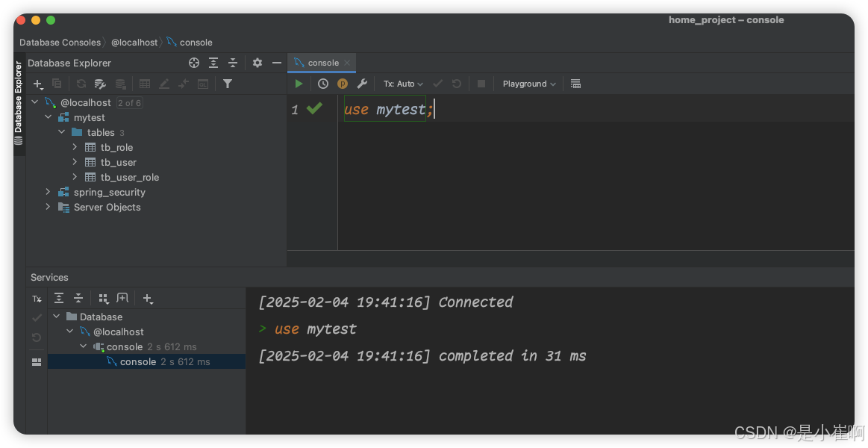
Task: Open data source properties icon
Action: (100, 84)
